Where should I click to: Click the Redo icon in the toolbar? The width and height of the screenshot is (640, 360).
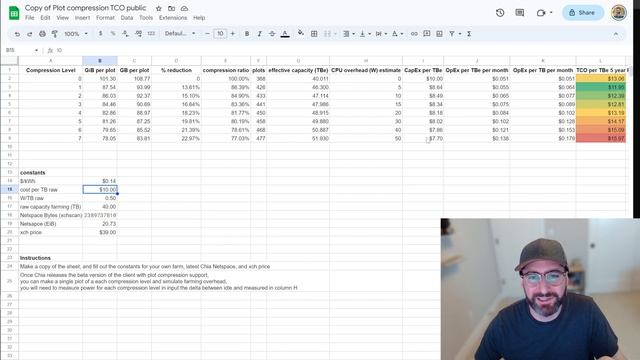[x=29, y=34]
